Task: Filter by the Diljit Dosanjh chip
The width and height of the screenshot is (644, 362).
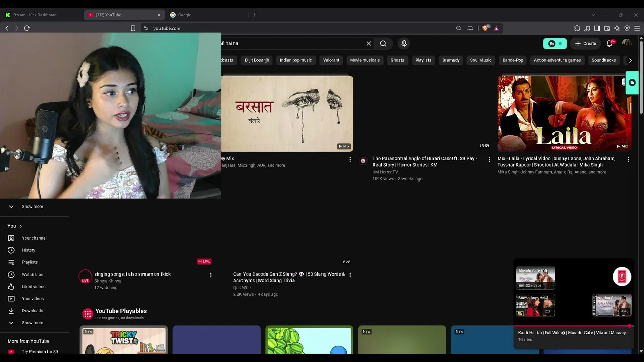Action: pyautogui.click(x=257, y=60)
